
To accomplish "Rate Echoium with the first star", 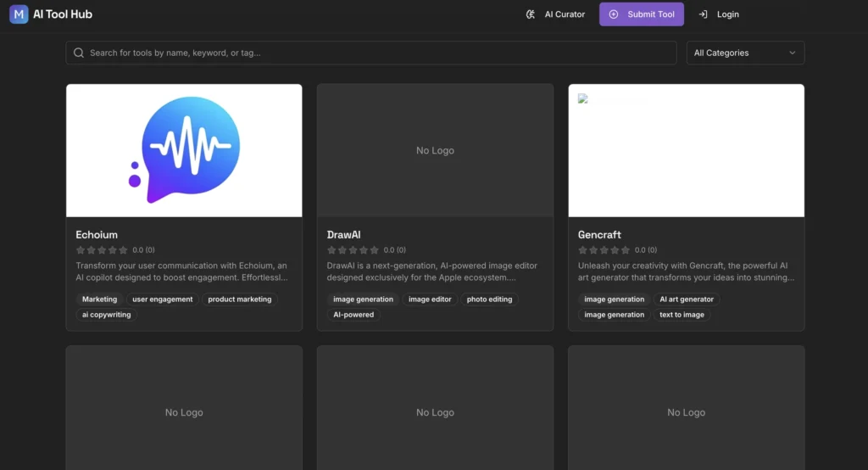I will pos(81,250).
